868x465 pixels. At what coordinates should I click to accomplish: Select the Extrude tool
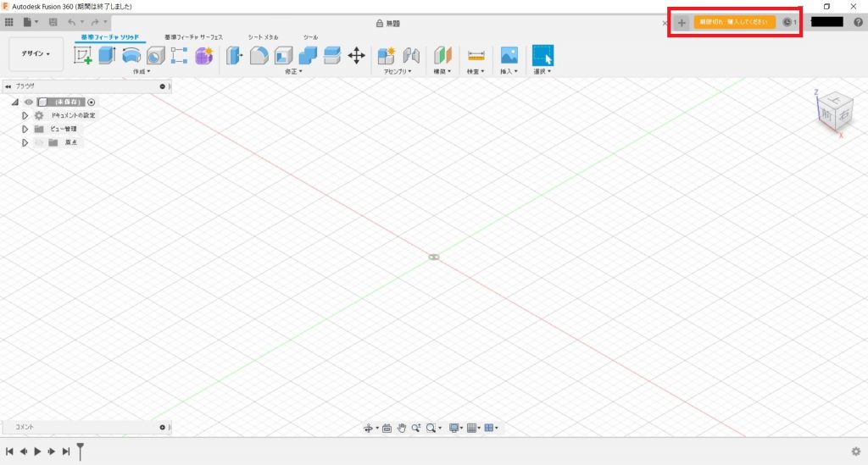[107, 55]
